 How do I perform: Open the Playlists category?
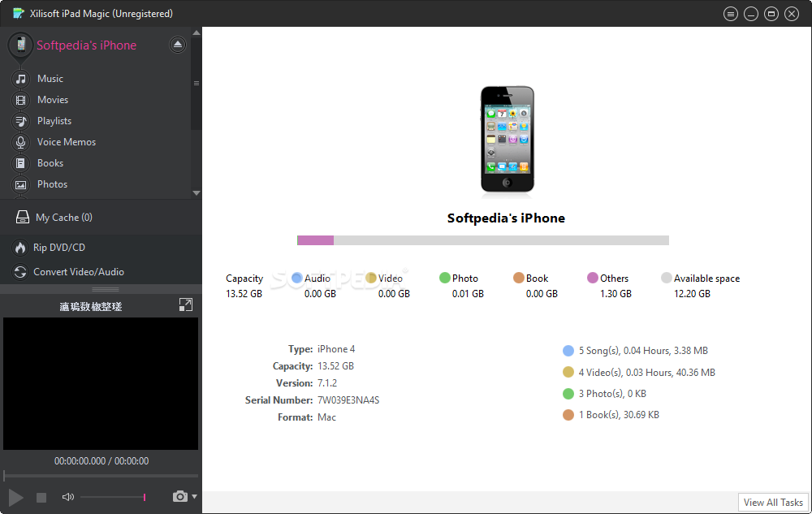pos(54,121)
